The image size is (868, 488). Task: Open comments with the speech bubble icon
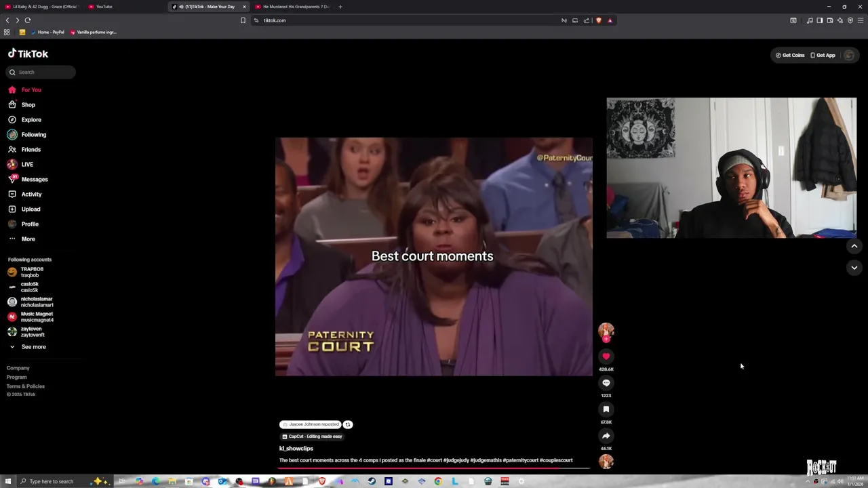pos(606,382)
